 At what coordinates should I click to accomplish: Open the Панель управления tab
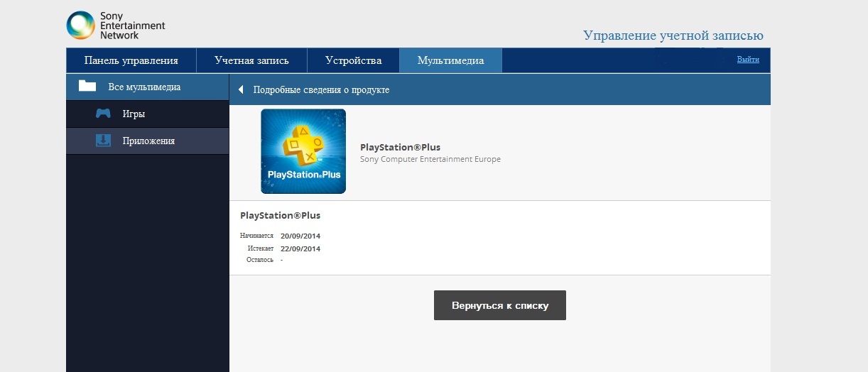click(131, 60)
